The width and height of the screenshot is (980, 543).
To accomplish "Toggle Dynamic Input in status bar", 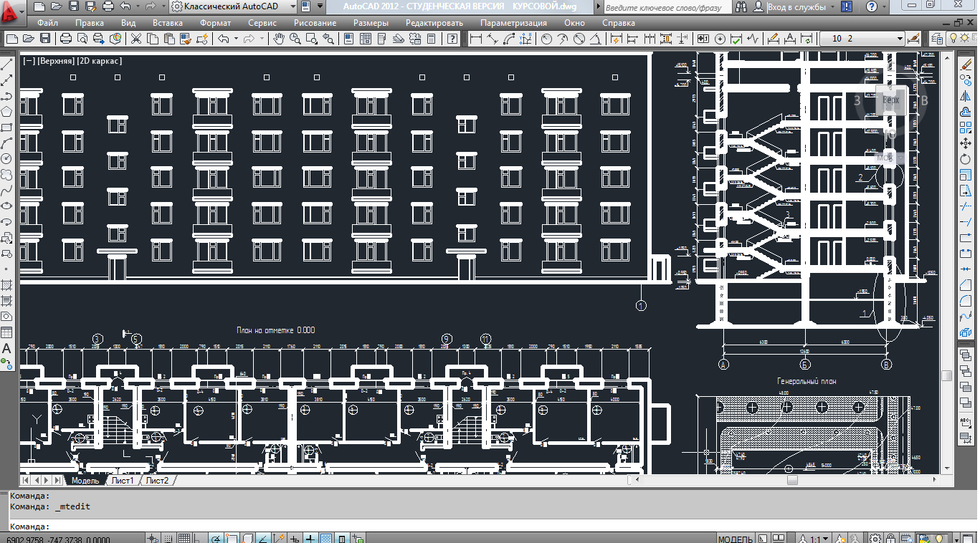I will click(295, 539).
